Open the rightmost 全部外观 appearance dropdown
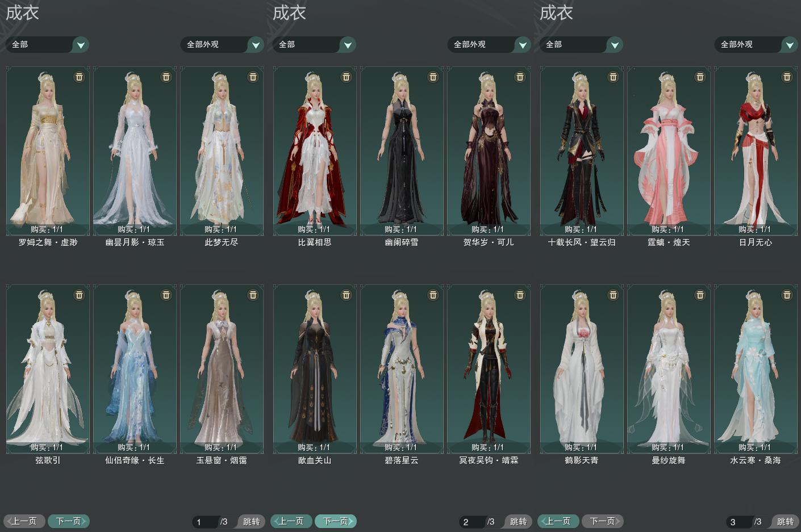The width and height of the screenshot is (801, 532). click(756, 44)
